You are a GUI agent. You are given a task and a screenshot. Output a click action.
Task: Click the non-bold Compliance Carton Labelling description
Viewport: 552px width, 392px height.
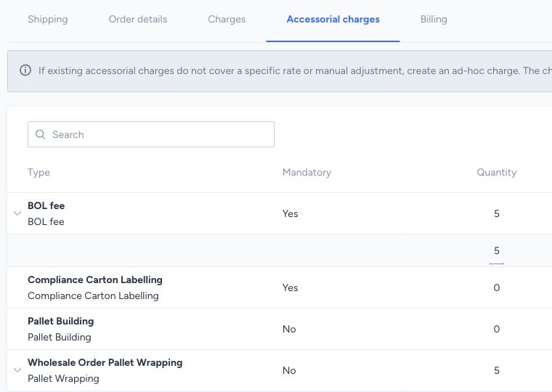(93, 296)
